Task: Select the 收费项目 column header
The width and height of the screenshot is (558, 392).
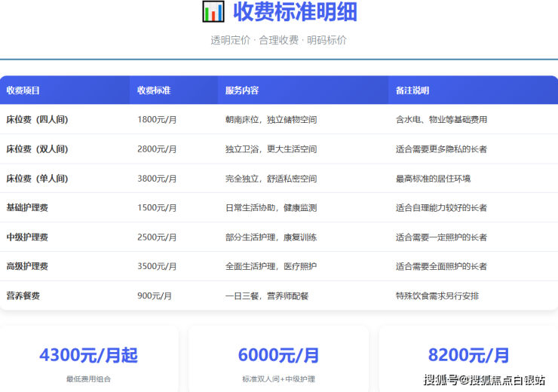Action: click(x=23, y=90)
